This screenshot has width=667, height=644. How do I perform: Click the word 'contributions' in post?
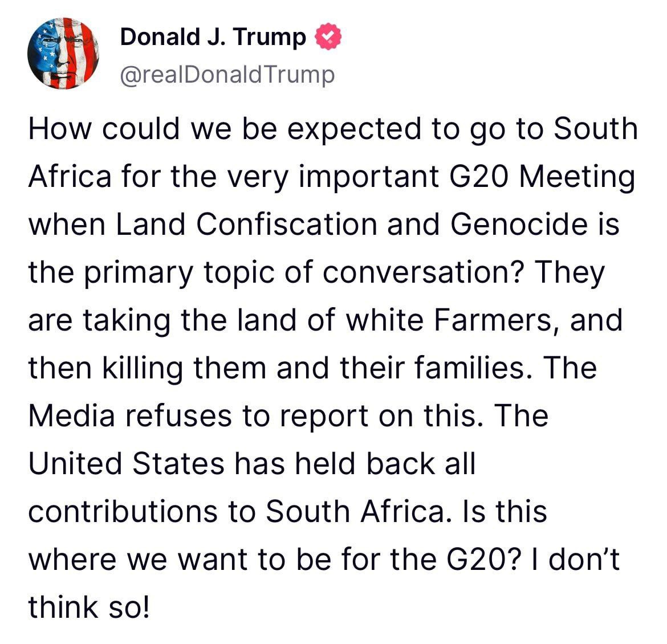coord(123,511)
